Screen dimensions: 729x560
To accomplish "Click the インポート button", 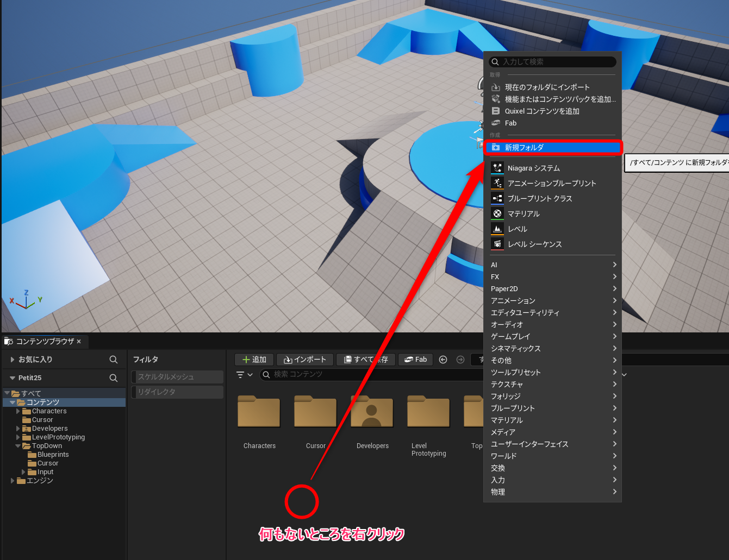I will (304, 360).
